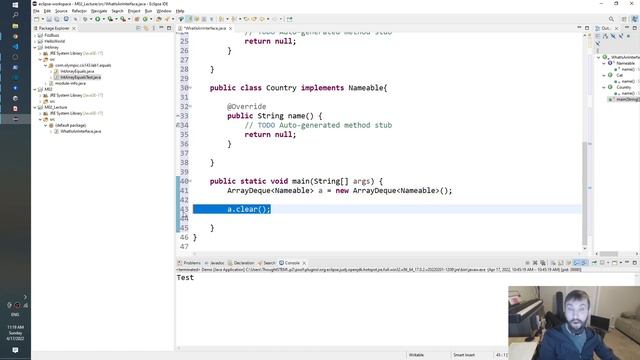Image resolution: width=640 pixels, height=360 pixels.
Task: Select IntArrayEquals.java in Package Explorer
Action: pyautogui.click(x=77, y=71)
